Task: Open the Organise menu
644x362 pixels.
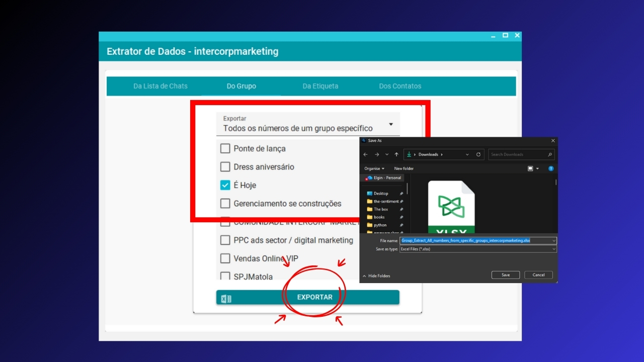Action: 374,168
